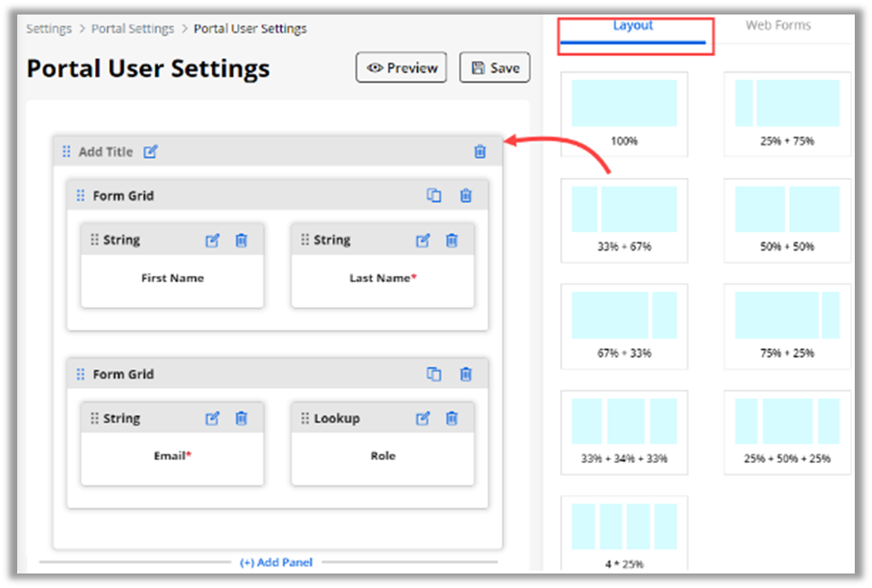
Task: Click the Preview button
Action: tap(401, 68)
